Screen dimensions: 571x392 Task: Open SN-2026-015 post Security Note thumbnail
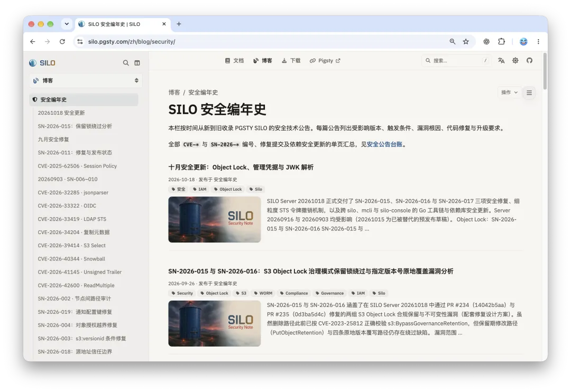(215, 323)
